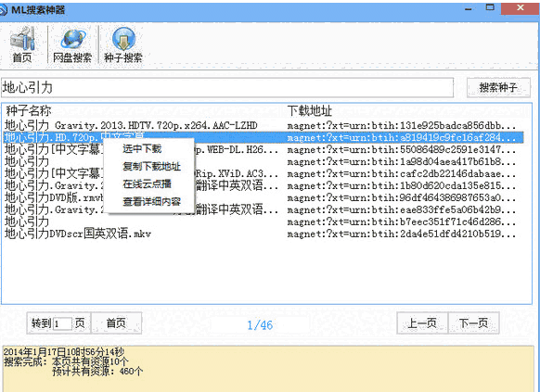Select row 地心引力DVDscr国英双语.mkv
The height and width of the screenshot is (392, 540).
(x=78, y=234)
